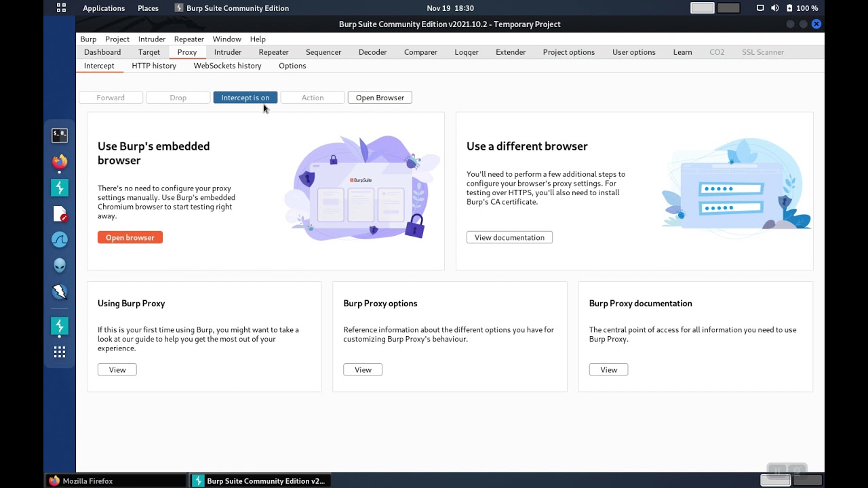Click the battery indicator icon

click(x=789, y=8)
